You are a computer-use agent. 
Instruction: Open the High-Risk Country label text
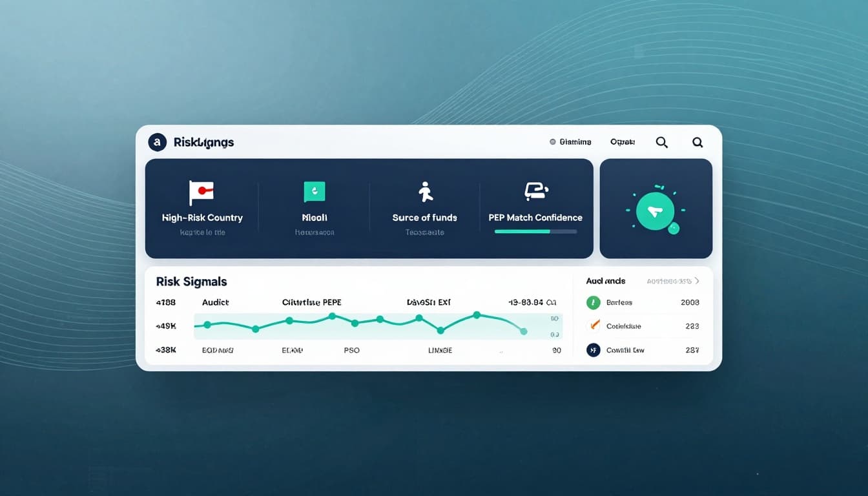pyautogui.click(x=202, y=218)
